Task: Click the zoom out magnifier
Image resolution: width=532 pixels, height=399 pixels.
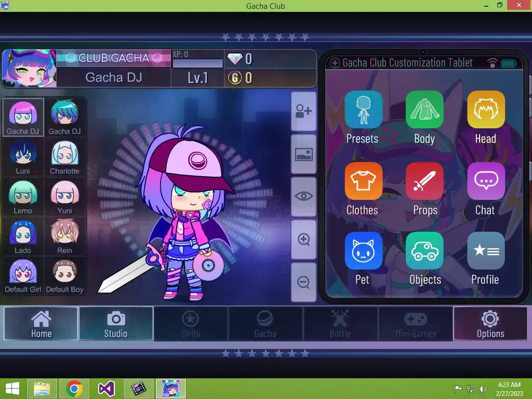Action: (x=303, y=282)
